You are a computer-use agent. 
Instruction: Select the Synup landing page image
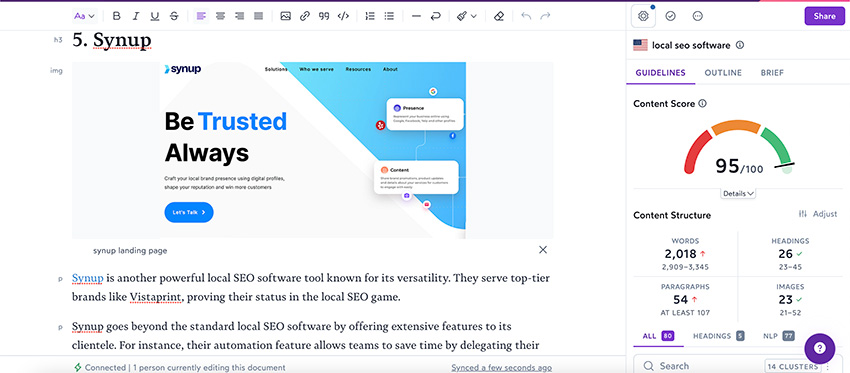[313, 150]
